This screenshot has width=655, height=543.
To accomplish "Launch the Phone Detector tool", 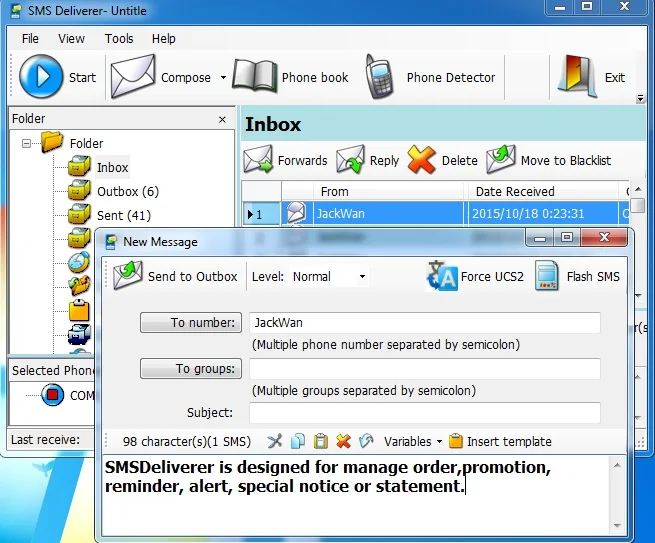I will click(x=379, y=77).
